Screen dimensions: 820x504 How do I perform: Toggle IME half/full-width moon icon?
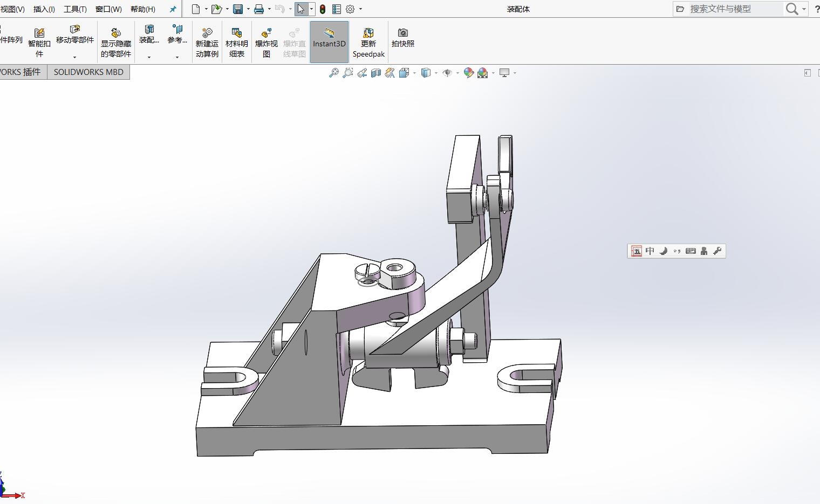click(x=664, y=251)
